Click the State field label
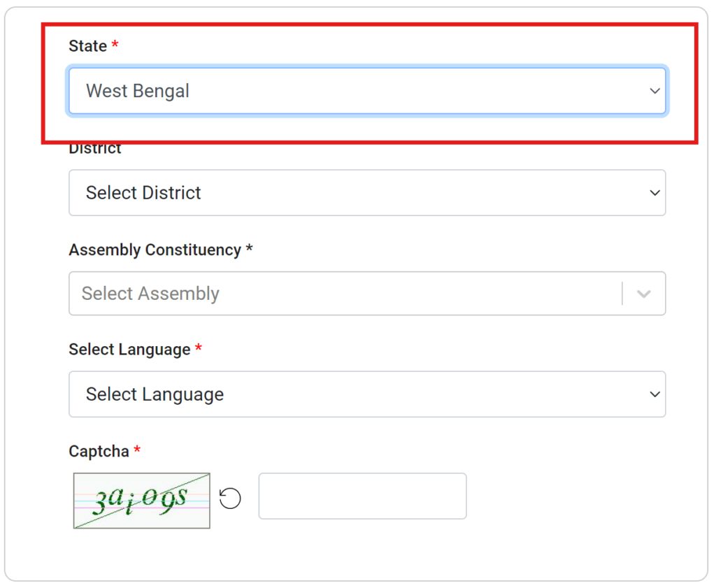 point(87,46)
